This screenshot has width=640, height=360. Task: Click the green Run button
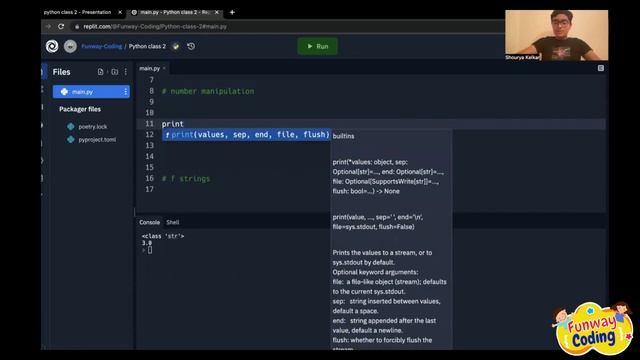[x=318, y=46]
